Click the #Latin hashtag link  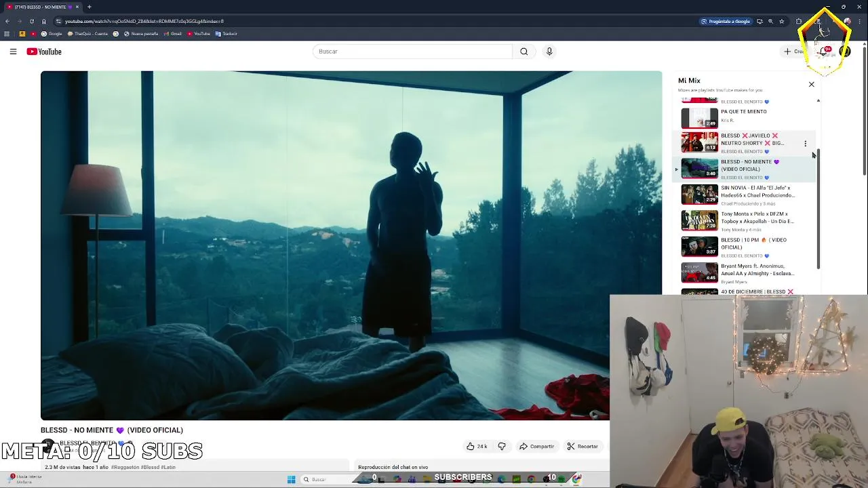168,467
